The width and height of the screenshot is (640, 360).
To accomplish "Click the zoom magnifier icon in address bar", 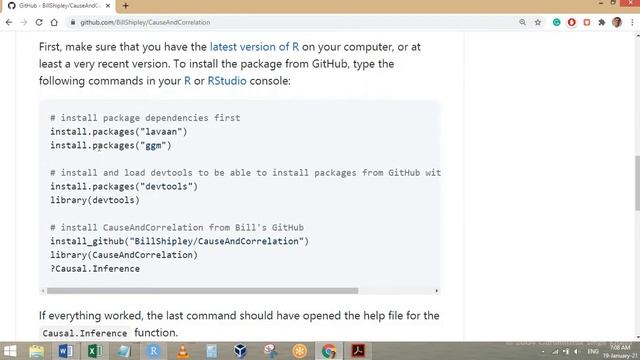I will (522, 22).
